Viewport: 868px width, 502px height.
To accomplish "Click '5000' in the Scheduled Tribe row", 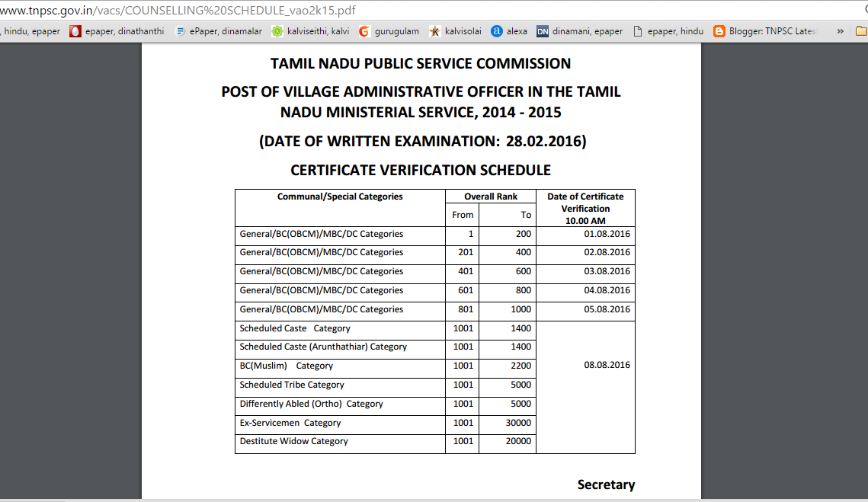I will pyautogui.click(x=521, y=385).
